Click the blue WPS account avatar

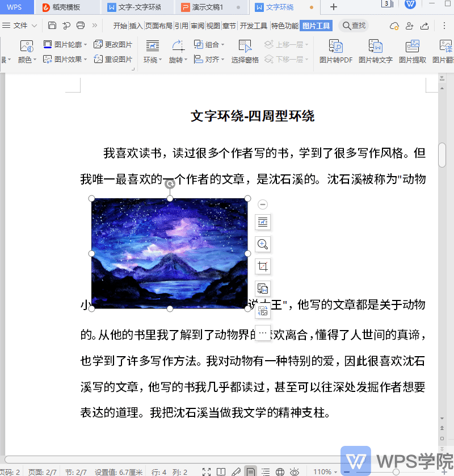(x=410, y=4)
